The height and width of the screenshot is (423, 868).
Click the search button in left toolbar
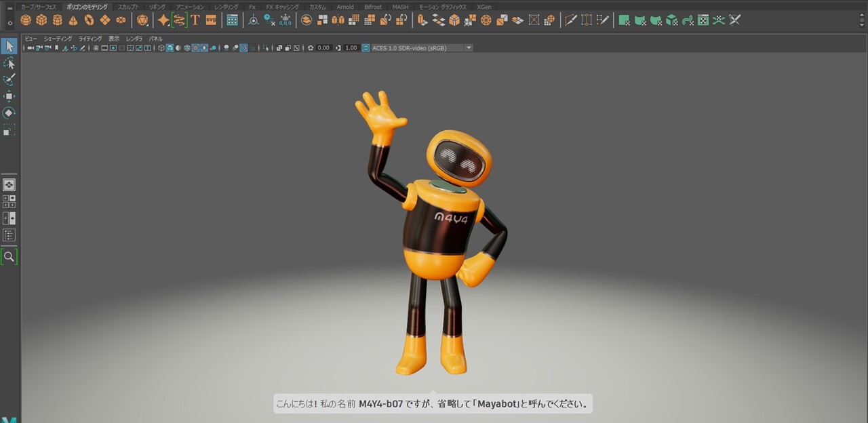pyautogui.click(x=9, y=257)
